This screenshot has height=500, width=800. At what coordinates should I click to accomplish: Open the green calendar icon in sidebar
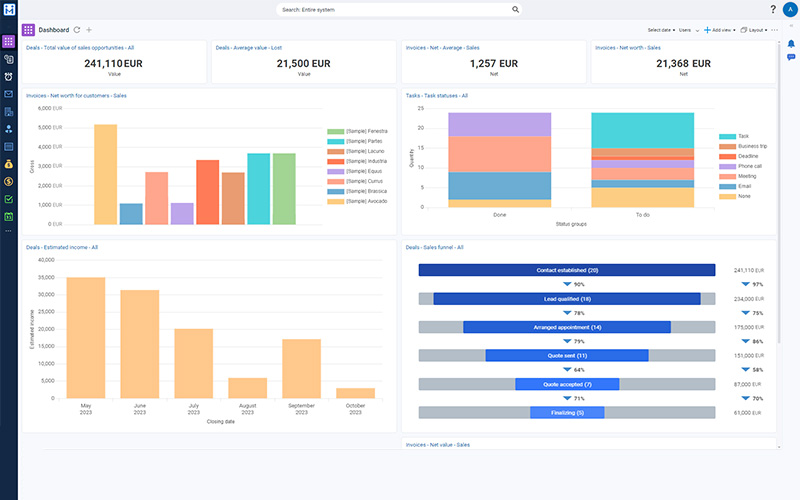pyautogui.click(x=9, y=217)
